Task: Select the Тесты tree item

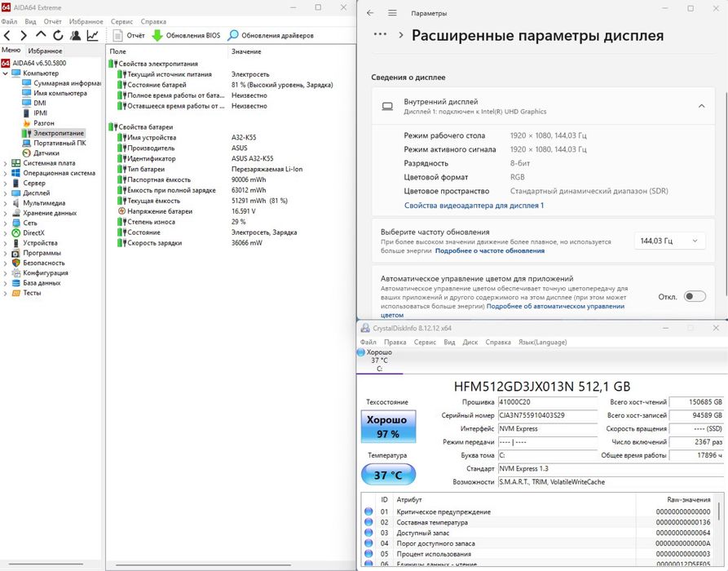Action: 26,293
